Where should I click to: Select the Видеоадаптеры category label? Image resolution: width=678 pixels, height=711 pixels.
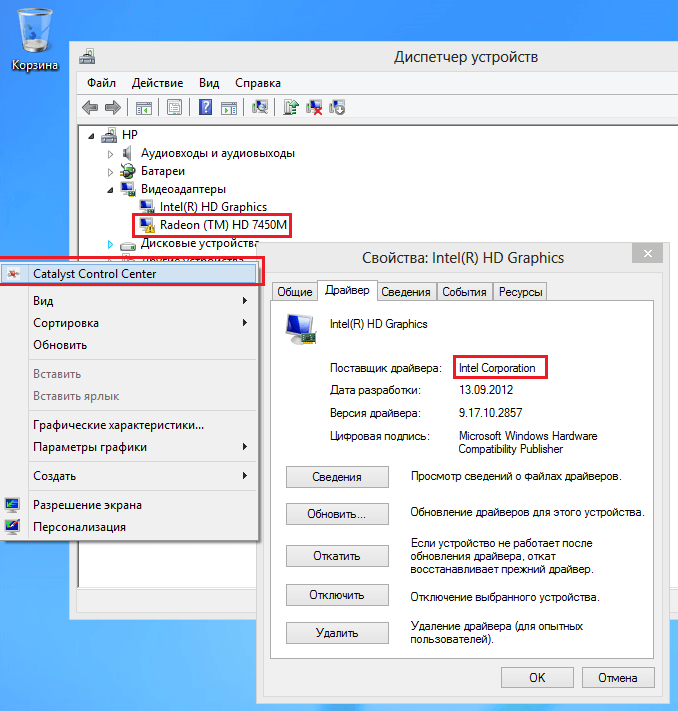[183, 189]
